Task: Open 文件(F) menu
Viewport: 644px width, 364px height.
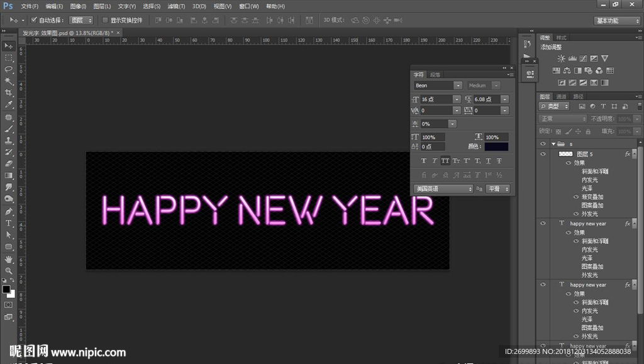Action: (x=29, y=6)
